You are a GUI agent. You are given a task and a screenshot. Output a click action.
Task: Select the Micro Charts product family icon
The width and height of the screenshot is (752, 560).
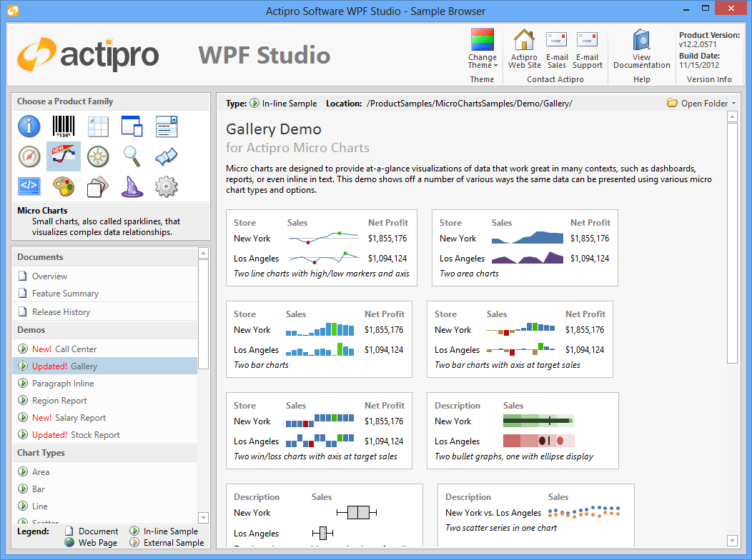(x=64, y=156)
